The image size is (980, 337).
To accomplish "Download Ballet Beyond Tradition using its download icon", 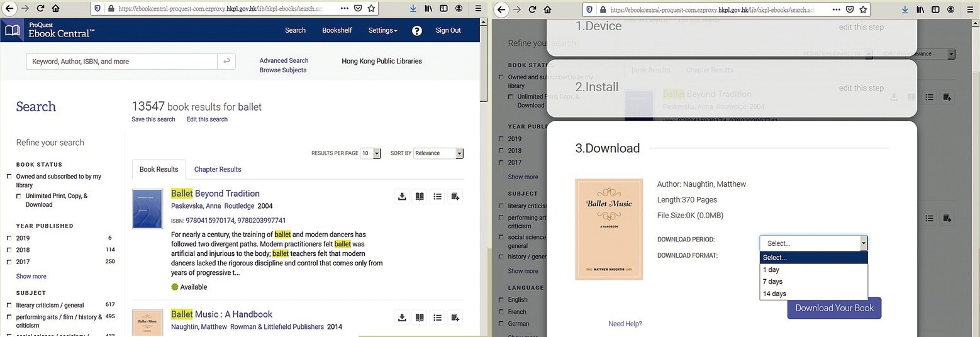I will coord(402,197).
